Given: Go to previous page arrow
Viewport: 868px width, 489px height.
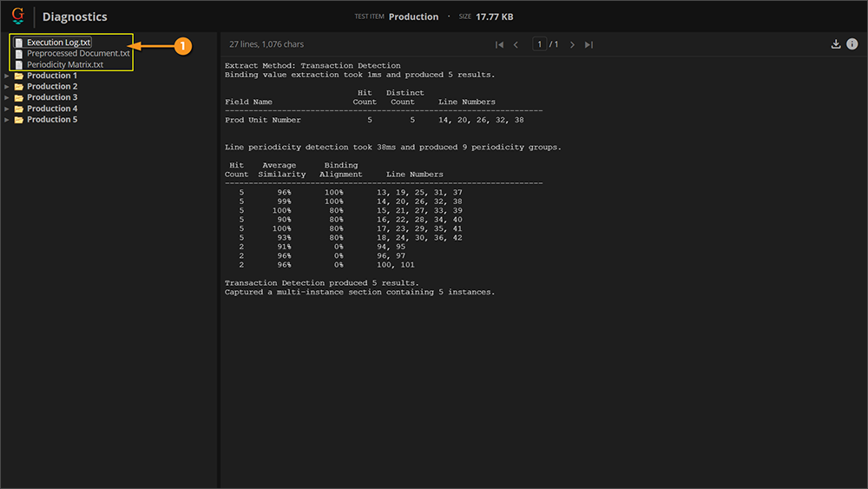Looking at the screenshot, I should [x=516, y=44].
